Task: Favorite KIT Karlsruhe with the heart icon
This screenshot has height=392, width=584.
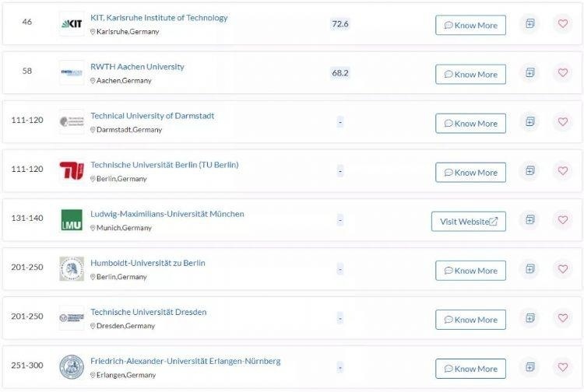Action: click(563, 24)
